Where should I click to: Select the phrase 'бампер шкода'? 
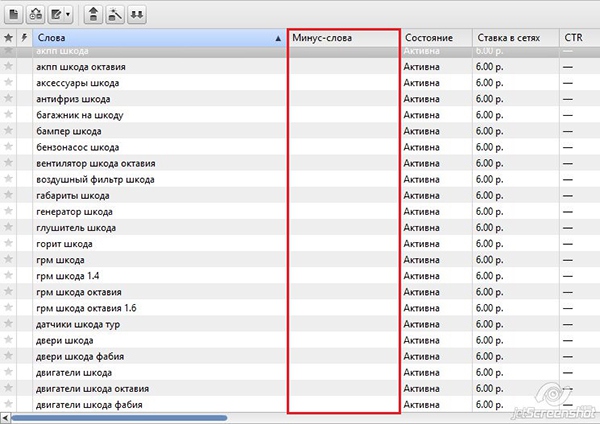(68, 131)
